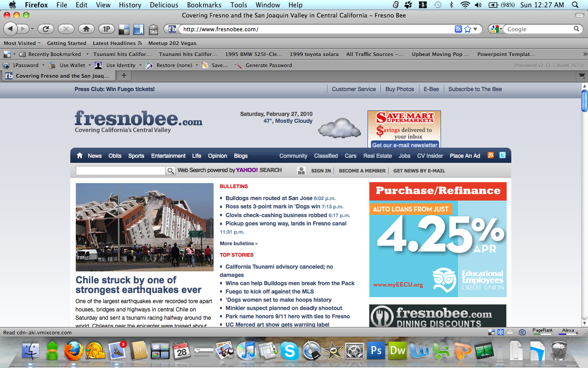Viewport: 588px width, 368px height.
Task: Go back with the Back arrow button
Action: pyautogui.click(x=11, y=29)
